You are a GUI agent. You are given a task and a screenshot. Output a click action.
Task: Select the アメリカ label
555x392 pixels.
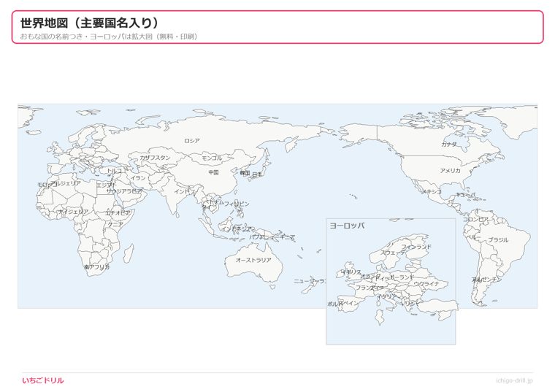(x=451, y=171)
